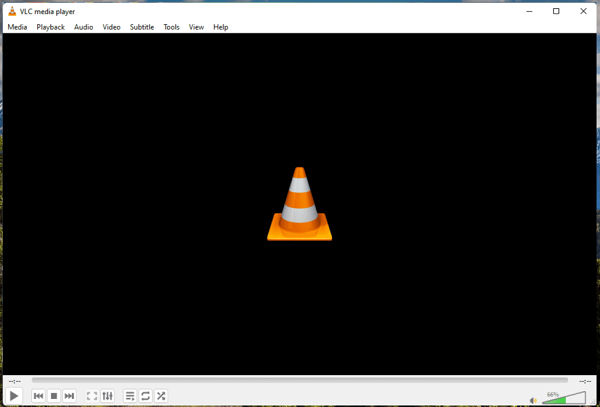This screenshot has width=600, height=407.
Task: Open the Video menu
Action: (111, 27)
